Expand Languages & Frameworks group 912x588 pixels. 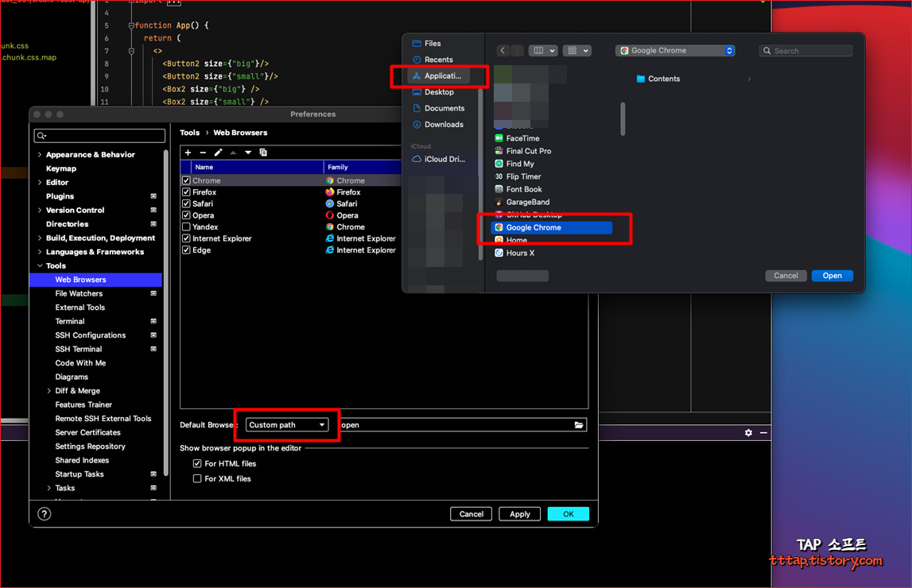coord(40,252)
